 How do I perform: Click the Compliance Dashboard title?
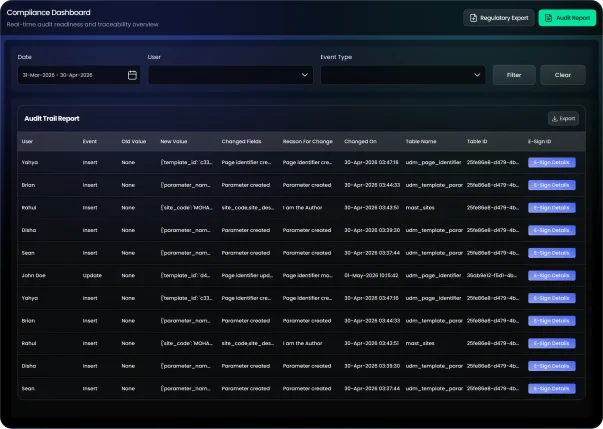click(48, 12)
